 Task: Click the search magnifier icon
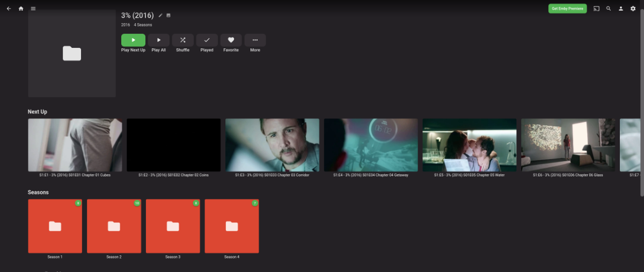(609, 9)
